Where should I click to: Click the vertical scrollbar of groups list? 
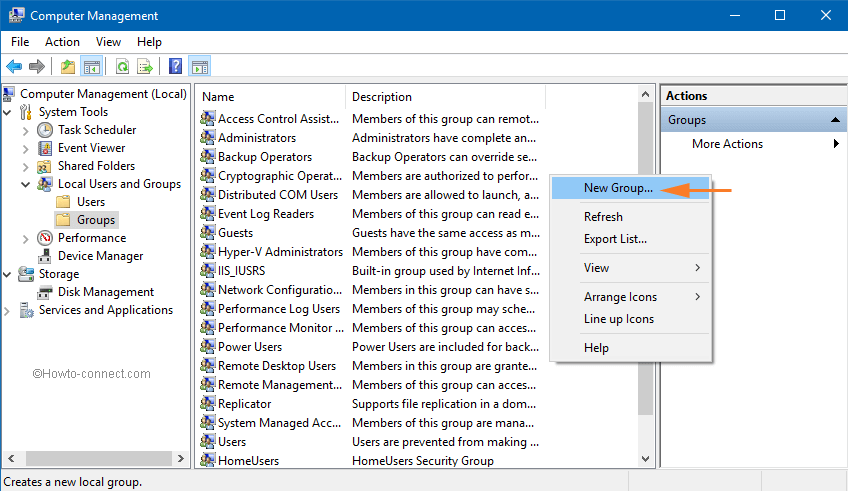(646, 300)
